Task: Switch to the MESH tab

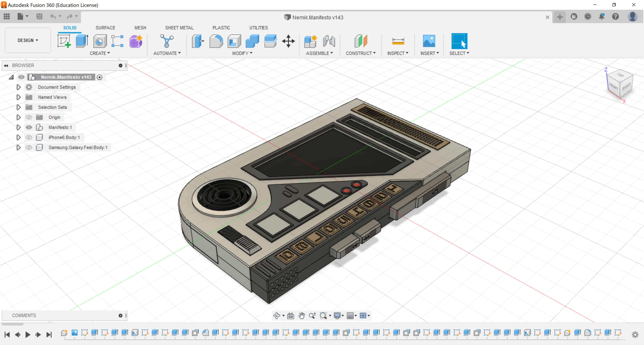Action: [140, 28]
